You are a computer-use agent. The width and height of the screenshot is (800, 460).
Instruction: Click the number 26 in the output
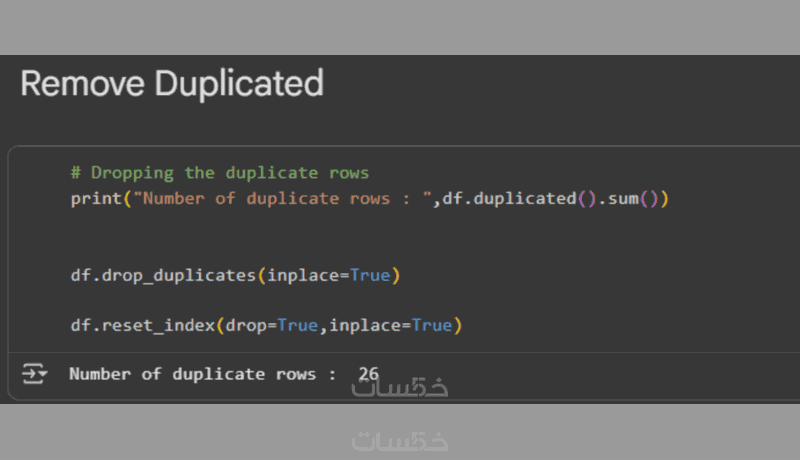tap(368, 374)
